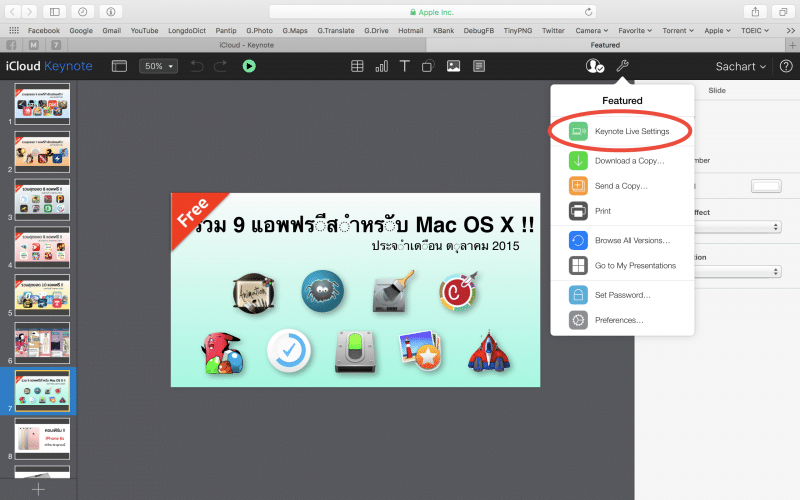The image size is (800, 500).
Task: Play the Keynote slideshow
Action: click(249, 66)
